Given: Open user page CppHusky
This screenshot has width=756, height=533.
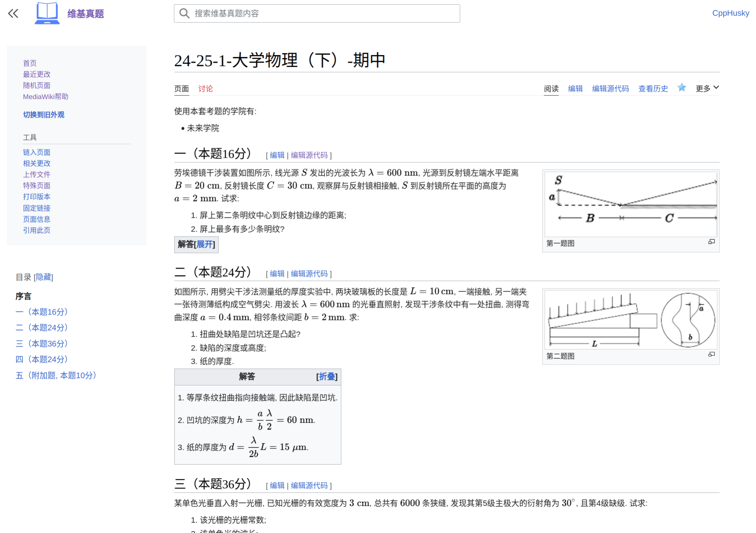Looking at the screenshot, I should (730, 13).
